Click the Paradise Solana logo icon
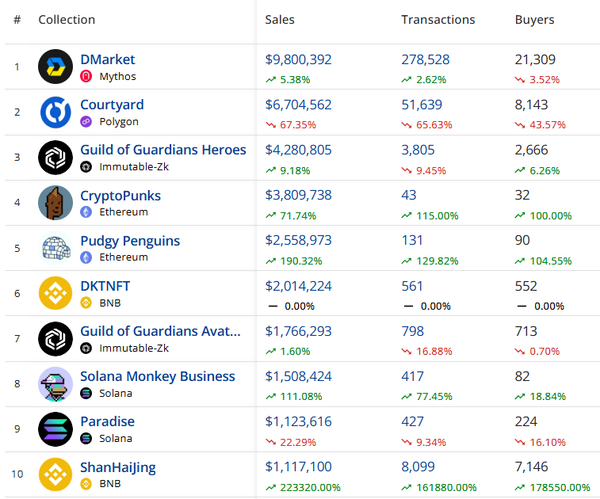The width and height of the screenshot is (600, 499). 55,429
